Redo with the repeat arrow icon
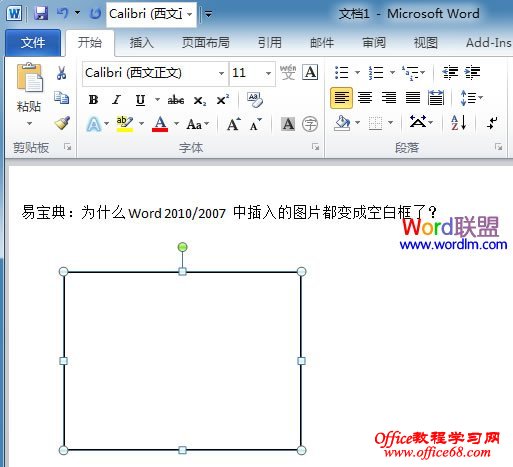513x467 pixels. point(95,14)
